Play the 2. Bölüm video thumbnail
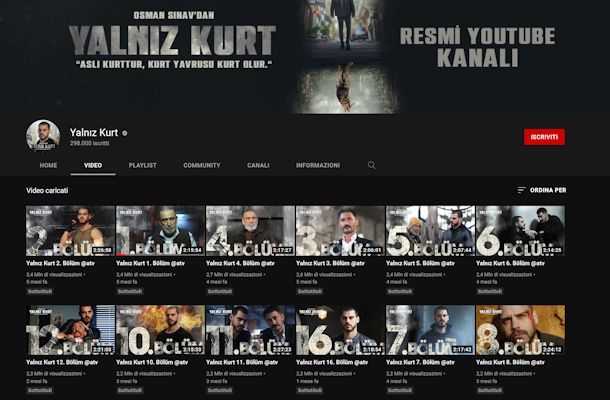This screenshot has width=610, height=400. [70, 231]
